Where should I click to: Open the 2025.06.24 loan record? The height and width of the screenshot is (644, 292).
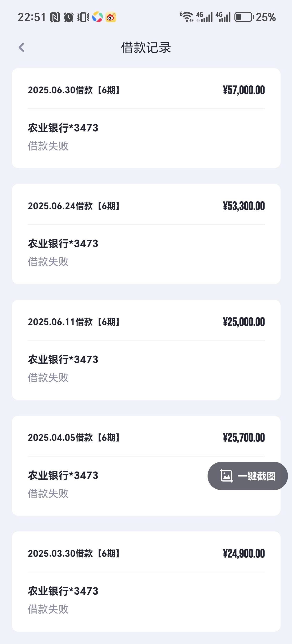click(146, 234)
